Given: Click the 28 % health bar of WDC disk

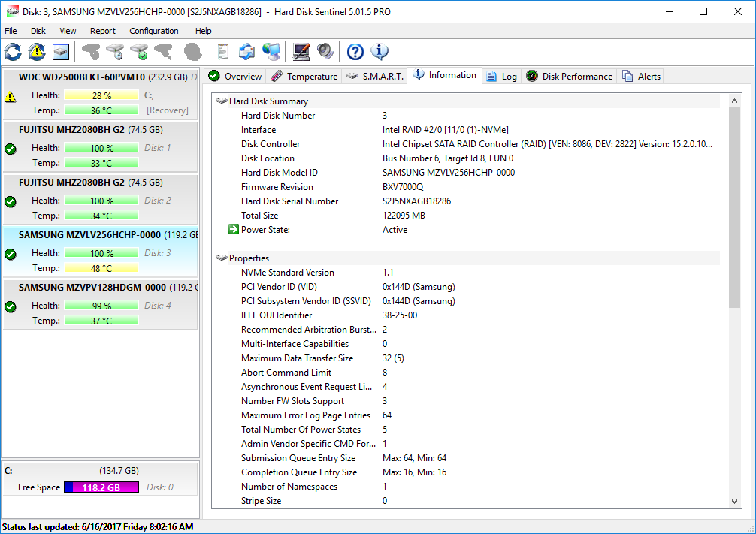Looking at the screenshot, I should coord(101,95).
